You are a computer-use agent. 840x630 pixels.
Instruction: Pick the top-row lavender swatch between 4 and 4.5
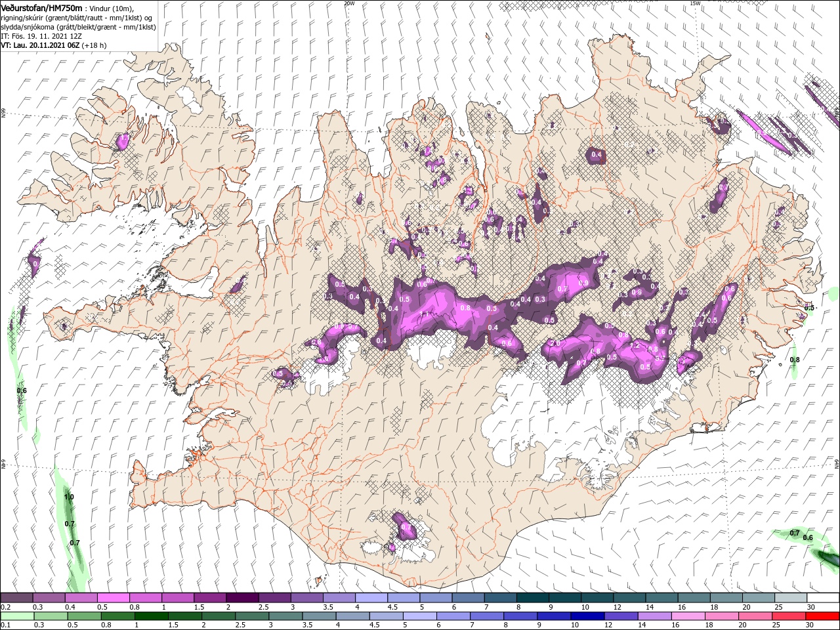(x=371, y=598)
